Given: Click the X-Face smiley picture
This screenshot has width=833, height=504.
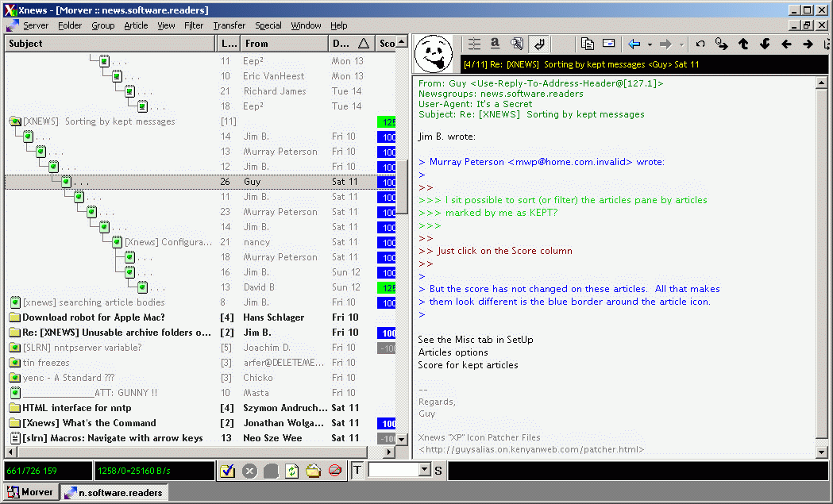Looking at the screenshot, I should click(434, 53).
